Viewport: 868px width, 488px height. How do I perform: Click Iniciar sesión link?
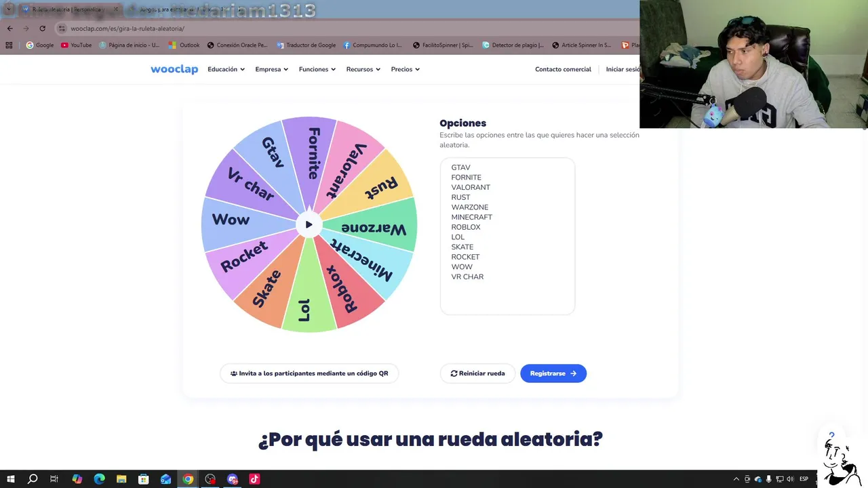tap(623, 69)
